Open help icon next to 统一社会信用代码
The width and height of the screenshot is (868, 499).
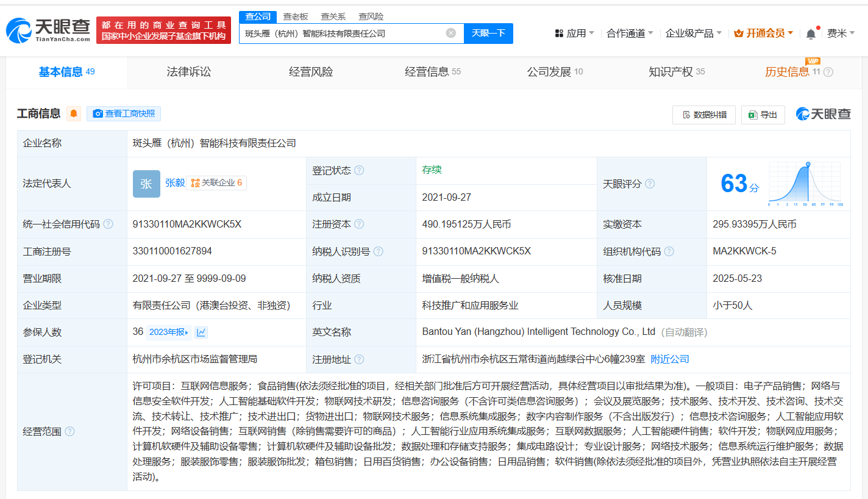pyautogui.click(x=108, y=224)
